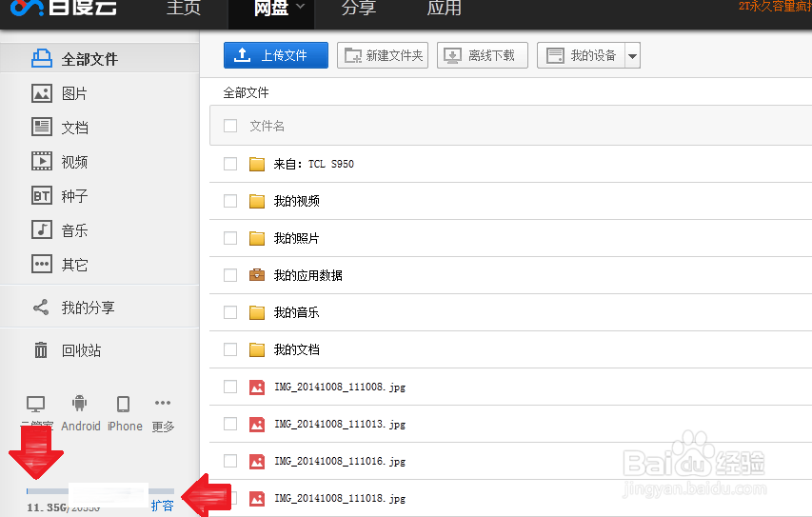Image resolution: width=812 pixels, height=517 pixels.
Task: Click the storage usage progress bar
Action: pyautogui.click(x=101, y=491)
